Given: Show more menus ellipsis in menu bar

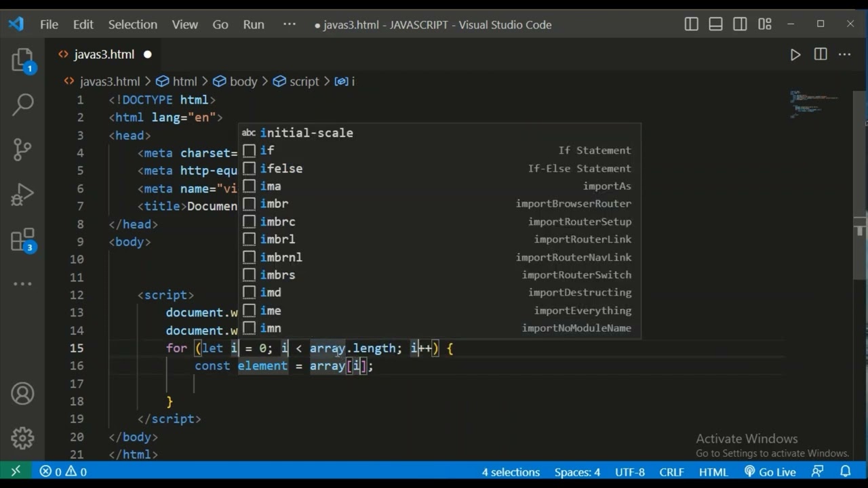Looking at the screenshot, I should pos(290,24).
